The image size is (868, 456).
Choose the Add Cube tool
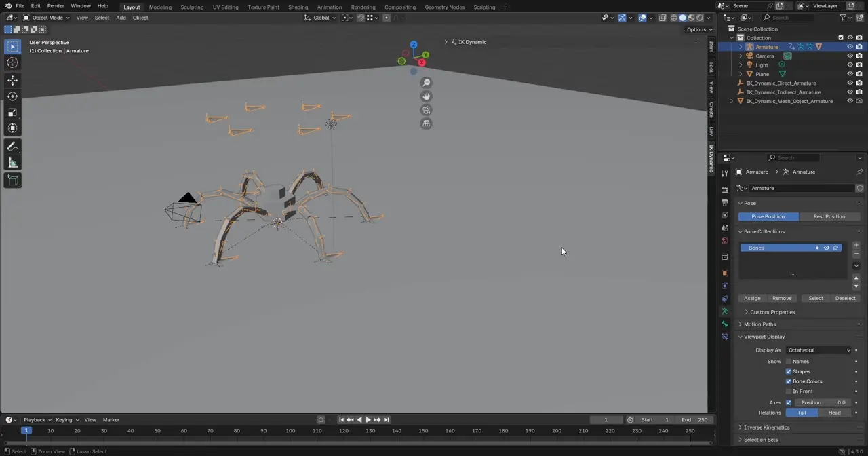coord(12,180)
